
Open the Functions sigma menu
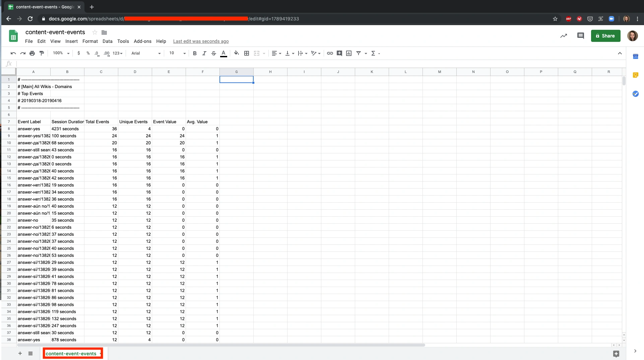[375, 53]
